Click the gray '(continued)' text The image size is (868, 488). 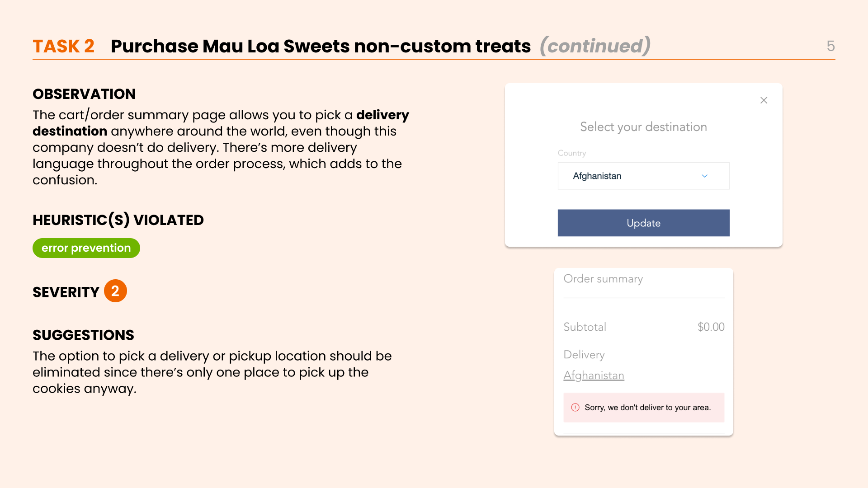pos(595,46)
